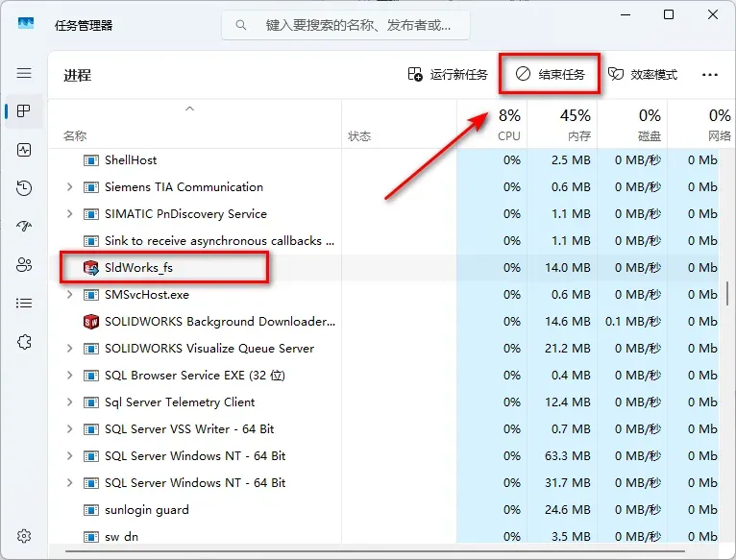Click the sort direction chevron above 名称

click(x=189, y=109)
